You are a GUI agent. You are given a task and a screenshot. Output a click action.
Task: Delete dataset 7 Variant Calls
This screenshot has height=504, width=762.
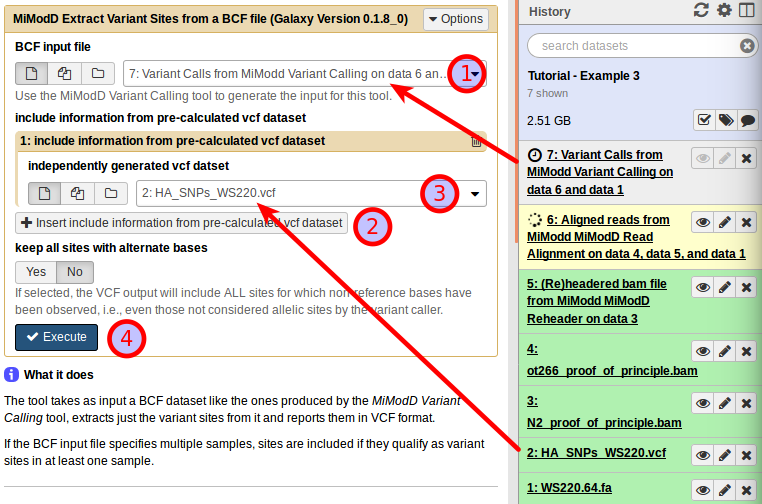point(746,158)
